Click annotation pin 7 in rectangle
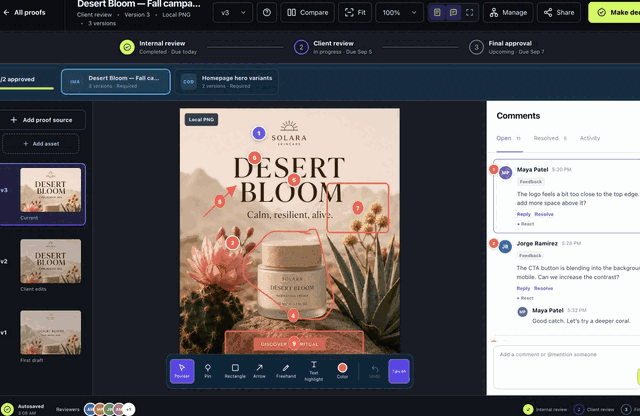Image resolution: width=640 pixels, height=416 pixels. coord(358,208)
